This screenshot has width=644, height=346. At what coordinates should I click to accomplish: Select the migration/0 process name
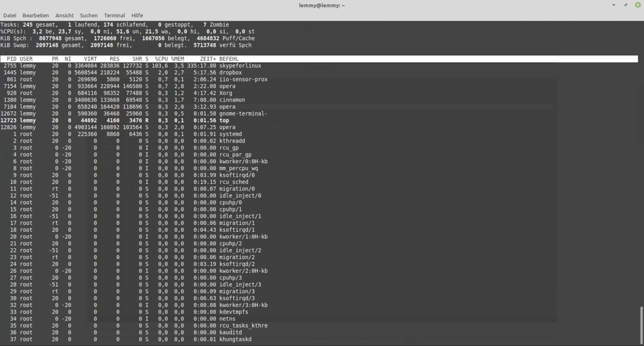click(237, 189)
